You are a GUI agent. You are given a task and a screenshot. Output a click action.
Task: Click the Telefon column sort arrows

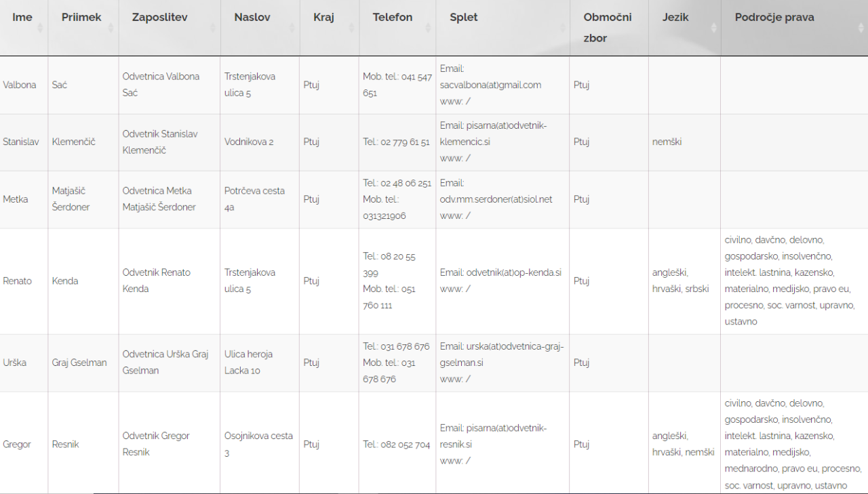pos(428,28)
